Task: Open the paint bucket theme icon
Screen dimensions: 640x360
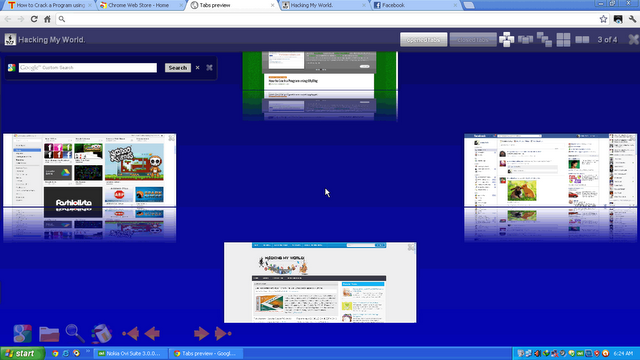Action: 101,333
